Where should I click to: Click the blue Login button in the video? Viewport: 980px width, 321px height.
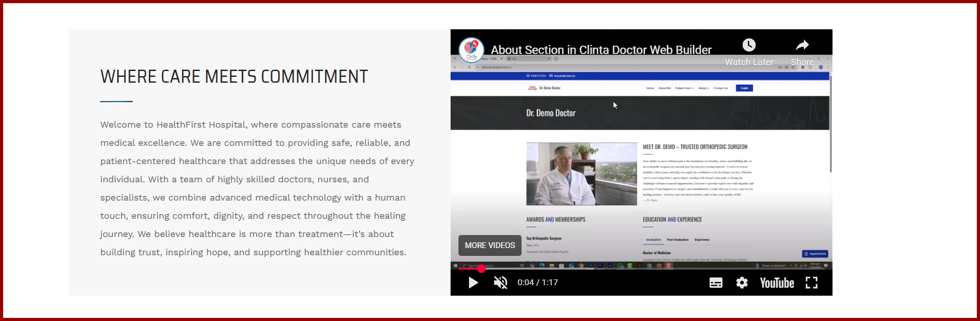(x=744, y=88)
